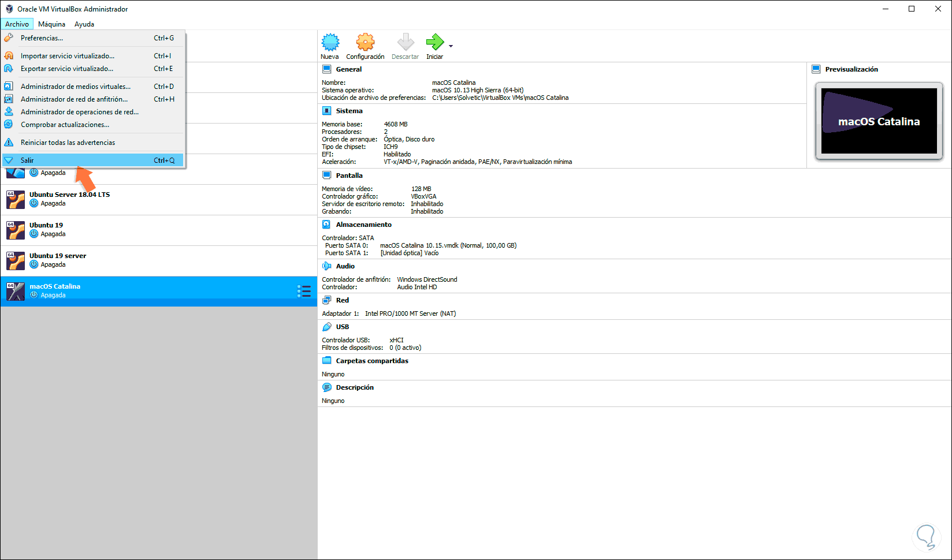Close the open Archivo menu
Screen dimensions: 952x560
tap(17, 24)
